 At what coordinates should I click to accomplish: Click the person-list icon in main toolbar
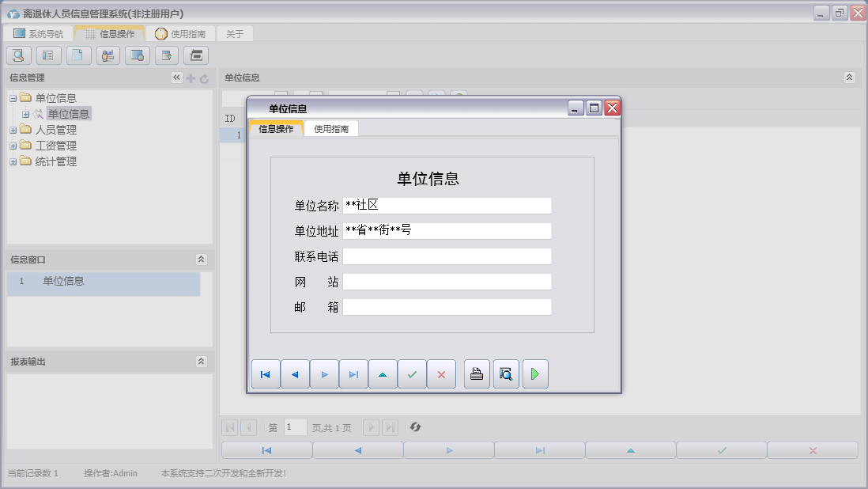click(108, 55)
